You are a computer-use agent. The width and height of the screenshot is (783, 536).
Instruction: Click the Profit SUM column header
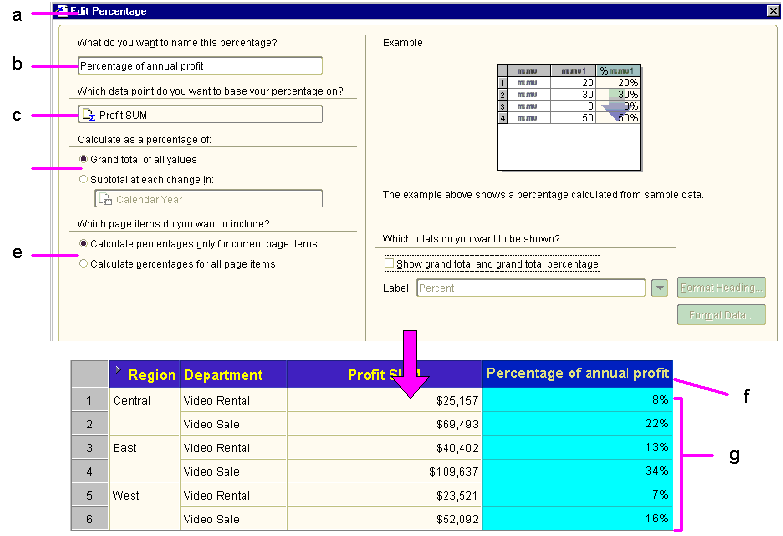[x=384, y=374]
